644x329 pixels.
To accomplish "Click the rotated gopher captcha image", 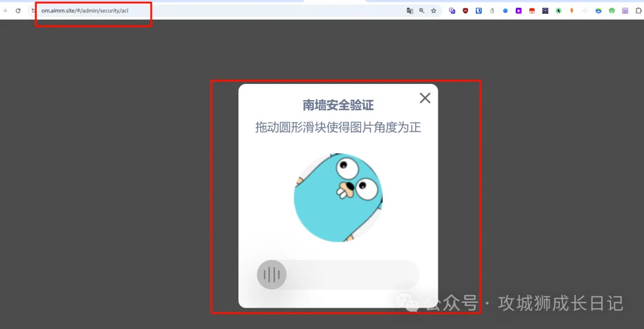I will [338, 197].
